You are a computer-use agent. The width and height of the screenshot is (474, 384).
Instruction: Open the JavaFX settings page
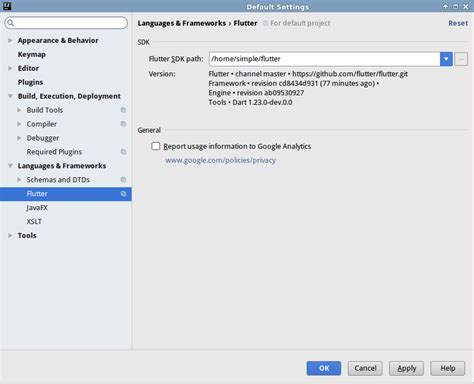click(x=37, y=208)
